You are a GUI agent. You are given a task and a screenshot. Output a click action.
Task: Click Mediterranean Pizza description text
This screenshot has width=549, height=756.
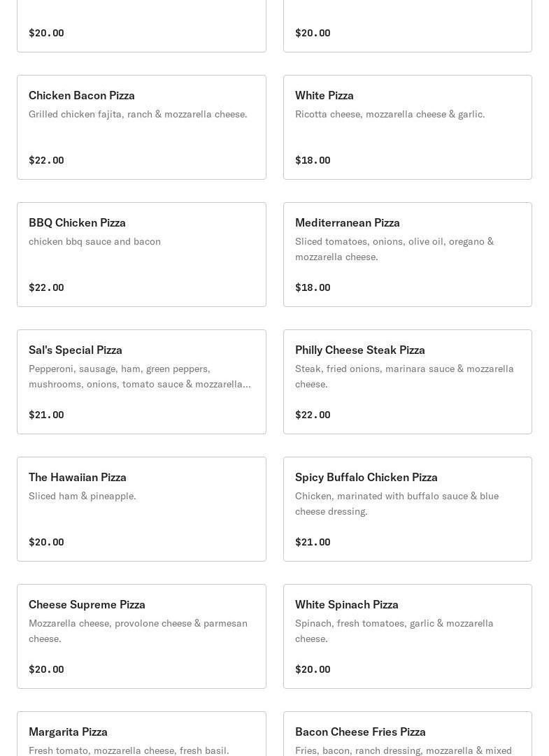pos(394,249)
